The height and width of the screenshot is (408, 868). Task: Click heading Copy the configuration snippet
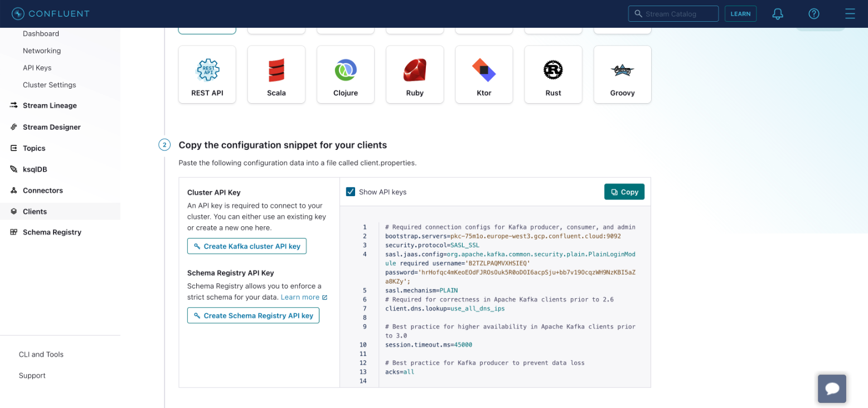tap(283, 145)
